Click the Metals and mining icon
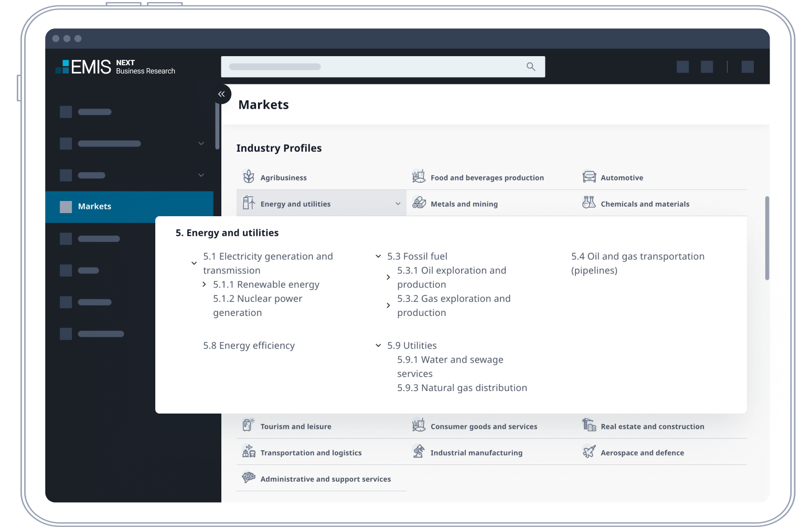The width and height of the screenshot is (812, 529). pyautogui.click(x=419, y=203)
